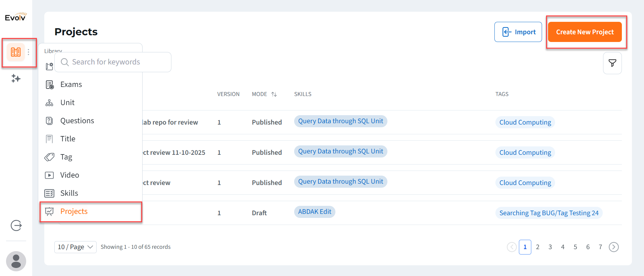644x276 pixels.
Task: Open the filter funnel icon
Action: [612, 63]
